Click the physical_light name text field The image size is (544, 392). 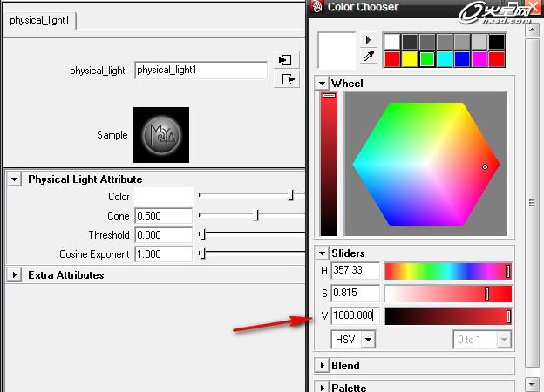coord(201,71)
